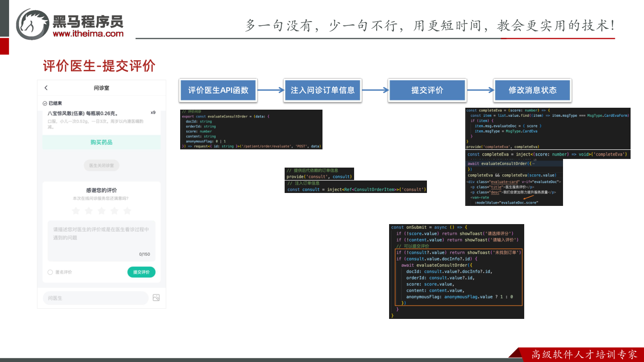Open the evaluateConsultOrder API code snippet
The image size is (644, 362).
coord(251,129)
